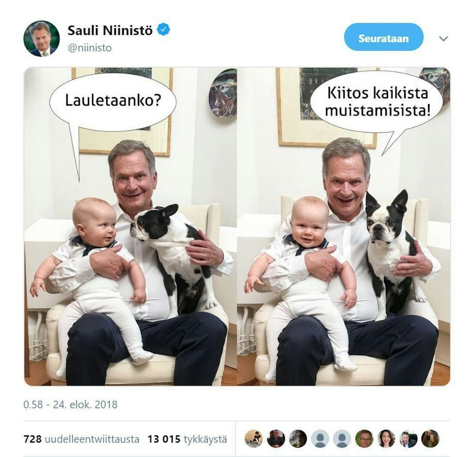View the 728 uudelleentwiittausta list
Image resolution: width=476 pixels, height=457 pixels.
(x=81, y=439)
